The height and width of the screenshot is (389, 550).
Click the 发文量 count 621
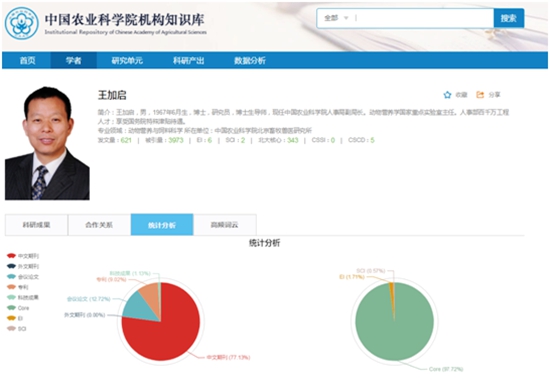point(126,140)
